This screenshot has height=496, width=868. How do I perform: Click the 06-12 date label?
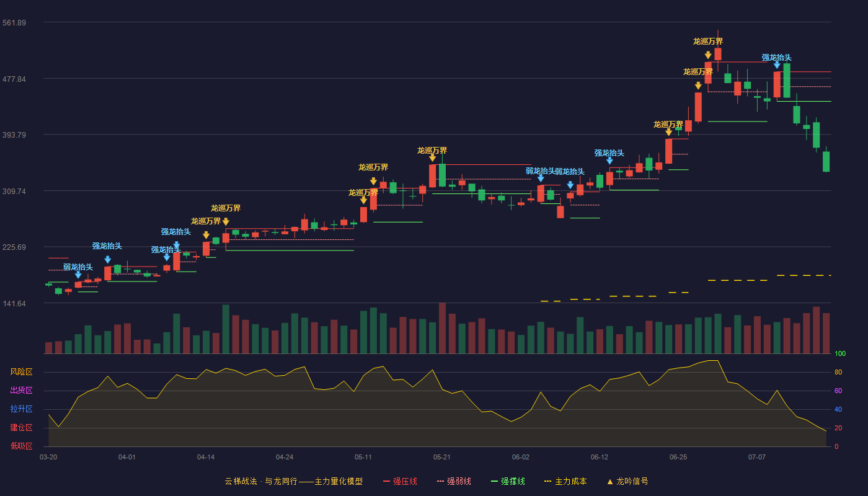pos(600,457)
